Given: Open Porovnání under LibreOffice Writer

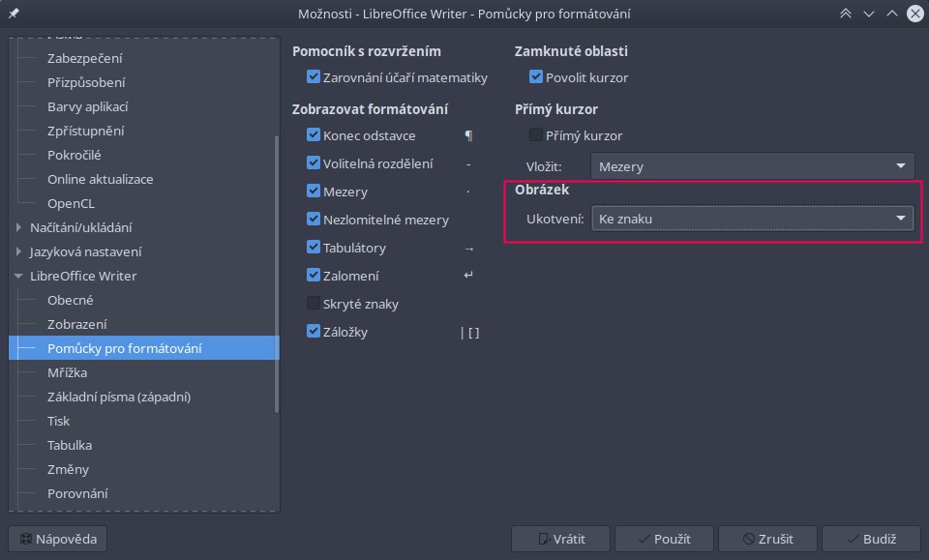Looking at the screenshot, I should click(77, 493).
